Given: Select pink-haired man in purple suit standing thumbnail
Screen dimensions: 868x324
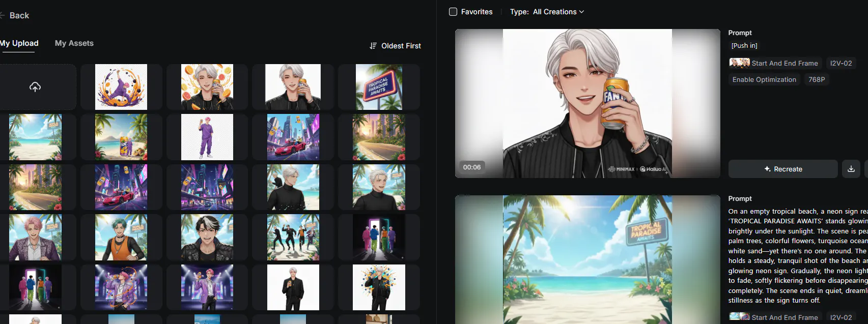Looking at the screenshot, I should pyautogui.click(x=207, y=137).
